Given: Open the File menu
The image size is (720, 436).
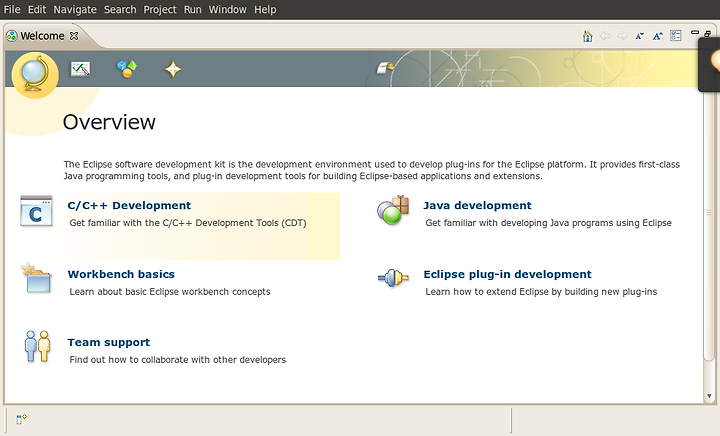Looking at the screenshot, I should 12,9.
